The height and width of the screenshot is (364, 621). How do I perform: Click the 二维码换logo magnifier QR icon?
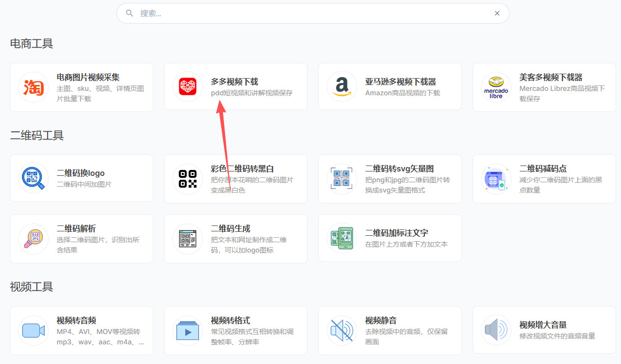33,178
